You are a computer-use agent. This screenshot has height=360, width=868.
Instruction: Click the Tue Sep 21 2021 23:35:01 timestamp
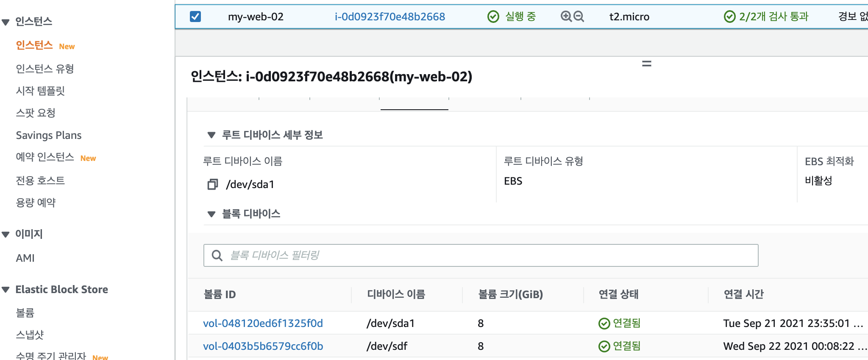tap(793, 323)
